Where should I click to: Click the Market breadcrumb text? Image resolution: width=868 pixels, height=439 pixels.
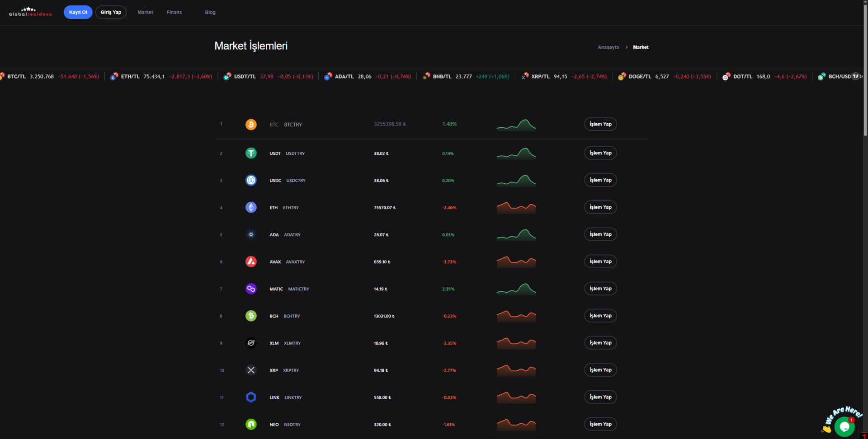click(641, 47)
